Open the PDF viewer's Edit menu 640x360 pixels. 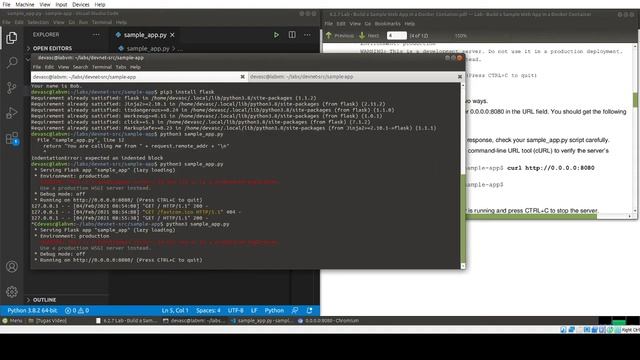[x=341, y=24]
